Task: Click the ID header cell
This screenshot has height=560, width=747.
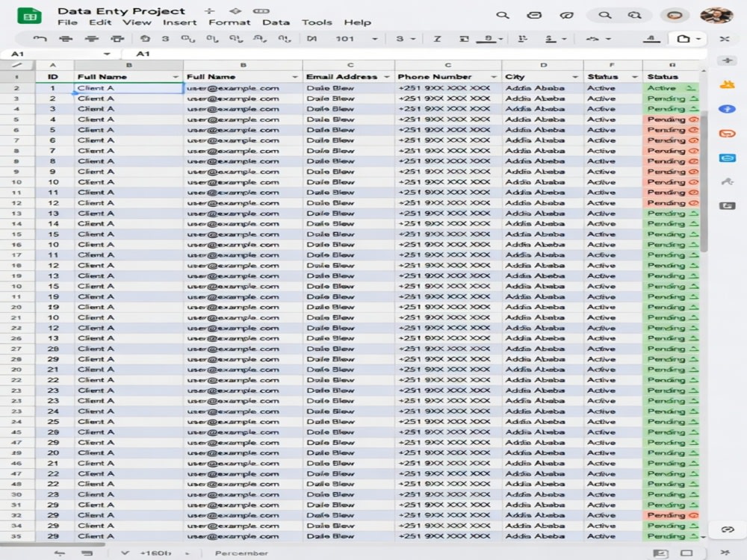Action: (53, 77)
